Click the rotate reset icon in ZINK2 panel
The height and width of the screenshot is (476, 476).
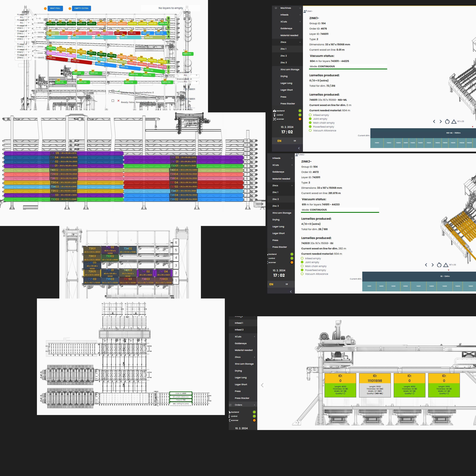(x=439, y=265)
